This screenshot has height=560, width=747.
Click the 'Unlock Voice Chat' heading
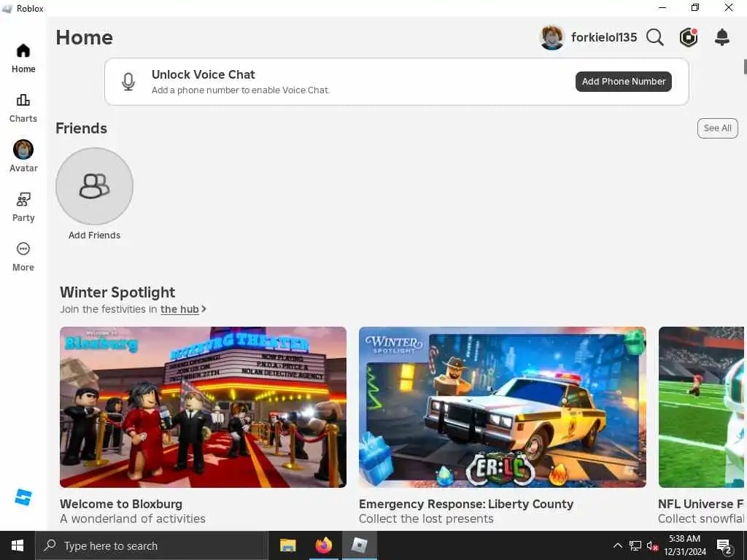coord(203,74)
